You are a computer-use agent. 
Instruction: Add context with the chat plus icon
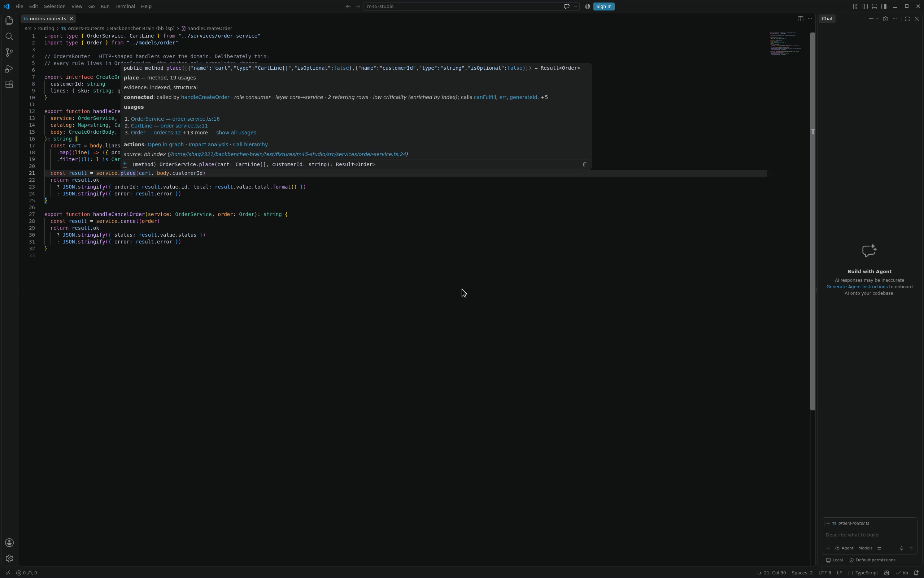pos(828,548)
